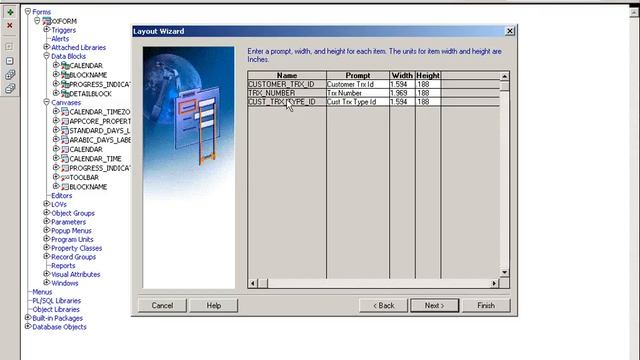Expand the Visual Attributes node
This screenshot has height=360, width=640.
47,274
